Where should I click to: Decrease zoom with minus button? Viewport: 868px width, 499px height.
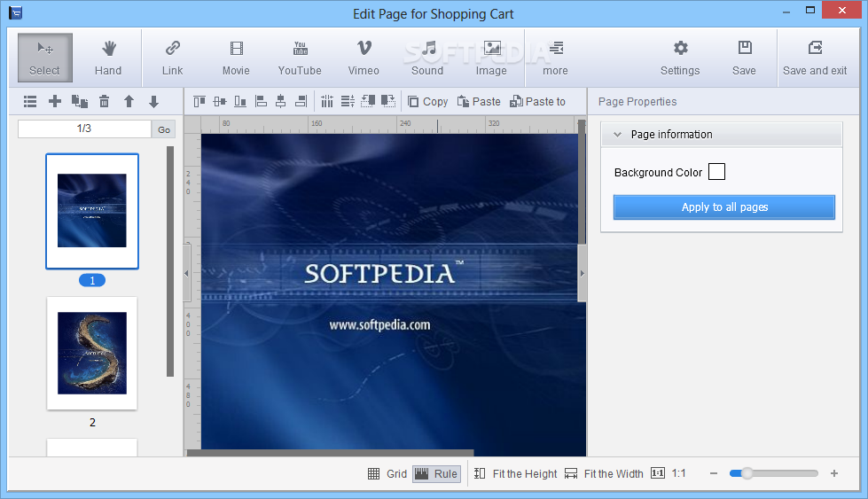(714, 473)
